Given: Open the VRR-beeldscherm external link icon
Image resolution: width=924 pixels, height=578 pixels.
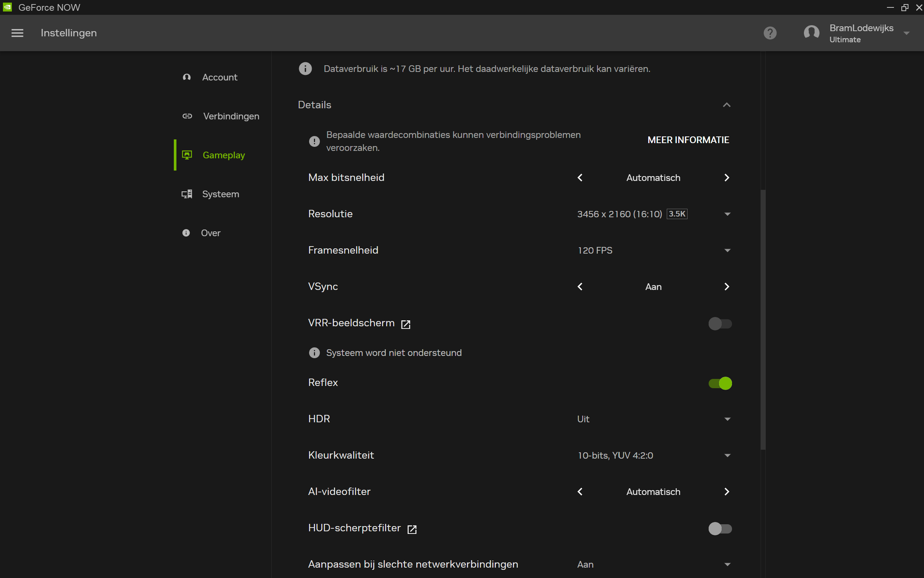Looking at the screenshot, I should (405, 324).
